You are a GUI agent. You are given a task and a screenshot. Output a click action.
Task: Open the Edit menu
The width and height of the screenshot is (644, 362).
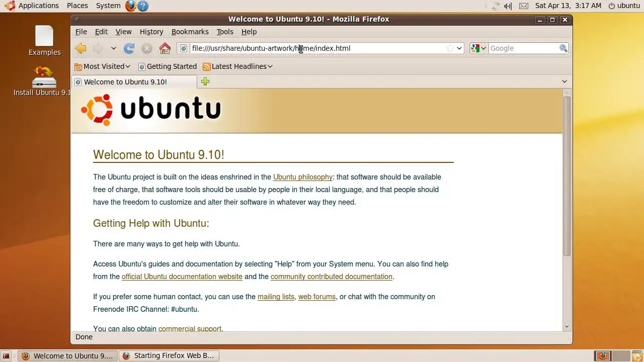tap(101, 32)
